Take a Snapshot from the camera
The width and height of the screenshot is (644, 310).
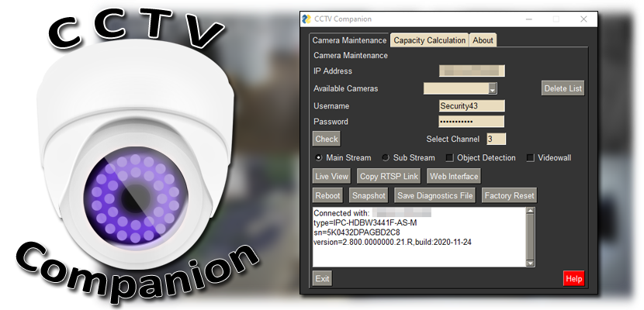click(369, 195)
